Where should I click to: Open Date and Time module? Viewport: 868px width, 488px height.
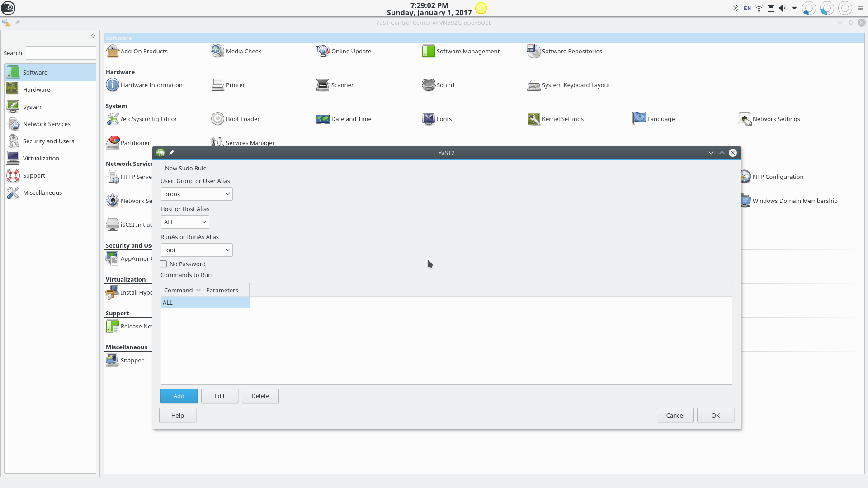[x=344, y=119]
